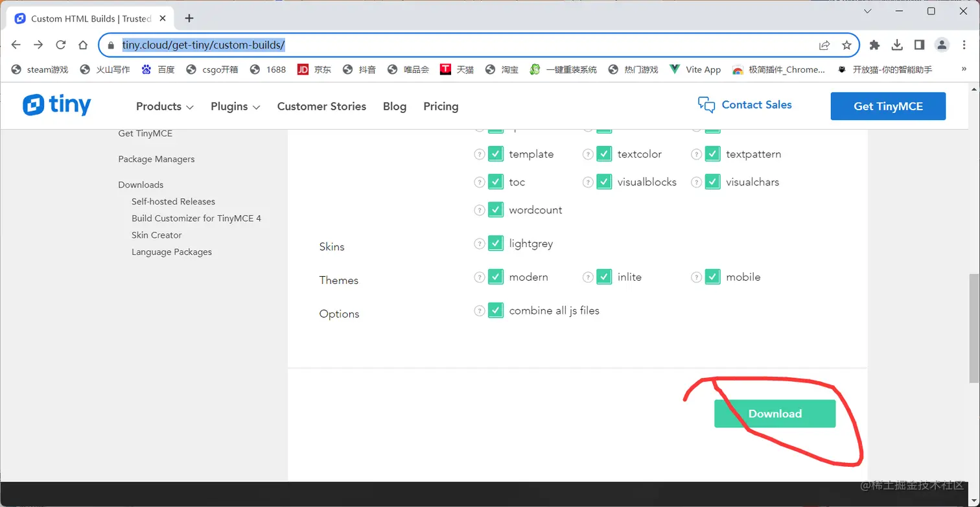Open Build Customizer for TinyMCE 4
The height and width of the screenshot is (507, 980).
[x=196, y=218]
